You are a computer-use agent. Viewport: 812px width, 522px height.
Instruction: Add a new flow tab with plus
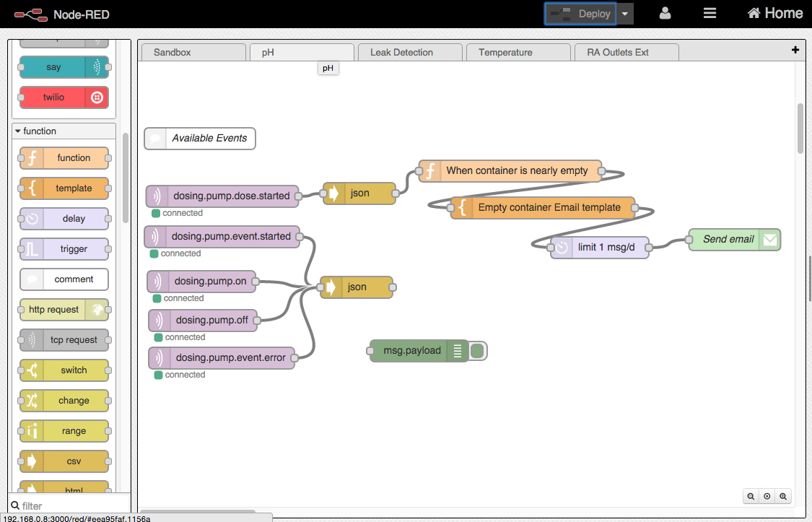[x=795, y=50]
